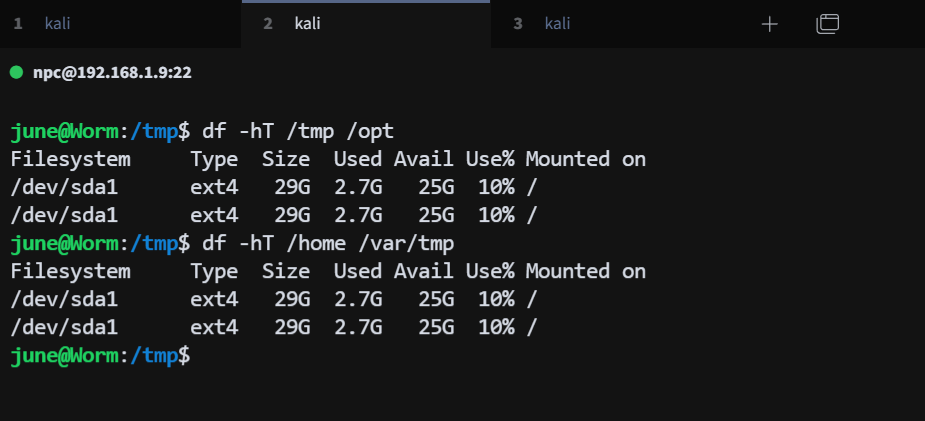Switch to the first kali tab
The image size is (925, 421).
coord(57,24)
